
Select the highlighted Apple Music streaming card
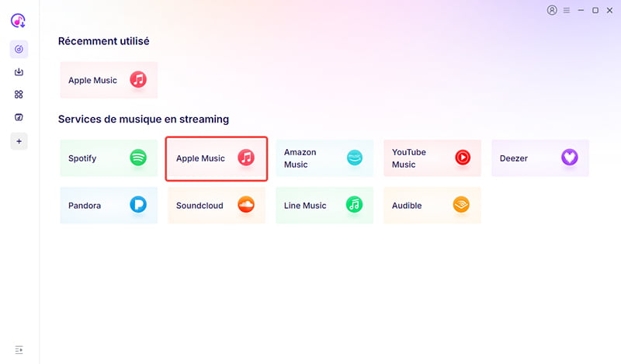[x=217, y=158]
